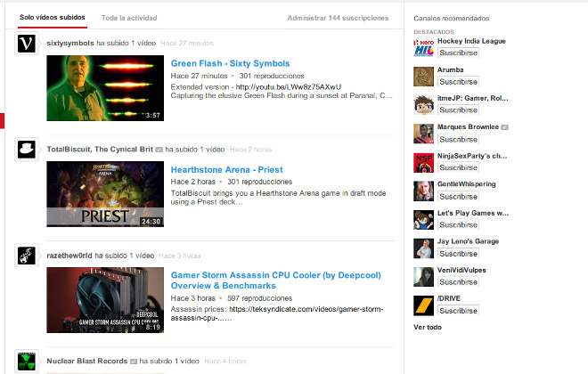Open the Hockey India League channel icon
This screenshot has width=588, height=374.
(423, 47)
